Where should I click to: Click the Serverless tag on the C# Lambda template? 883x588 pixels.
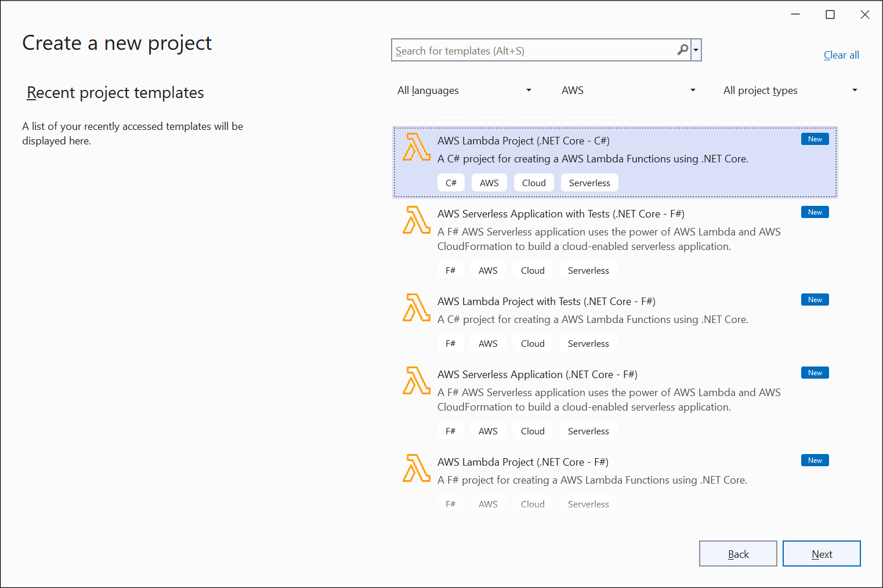(x=589, y=183)
